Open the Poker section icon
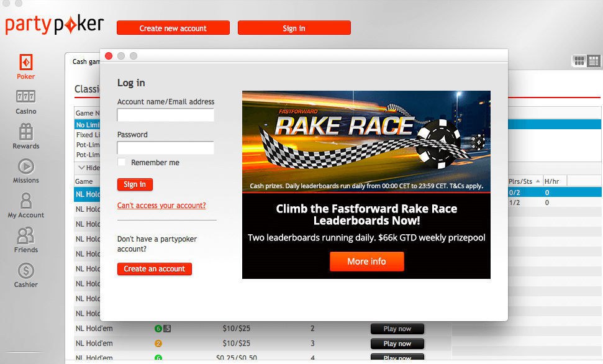This screenshot has width=603, height=364. coord(25,63)
